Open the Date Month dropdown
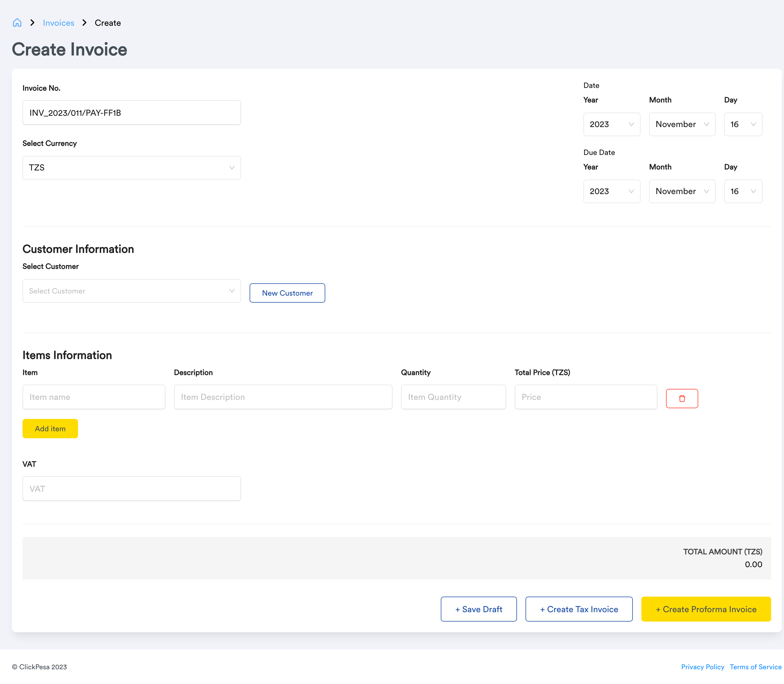 tap(682, 124)
